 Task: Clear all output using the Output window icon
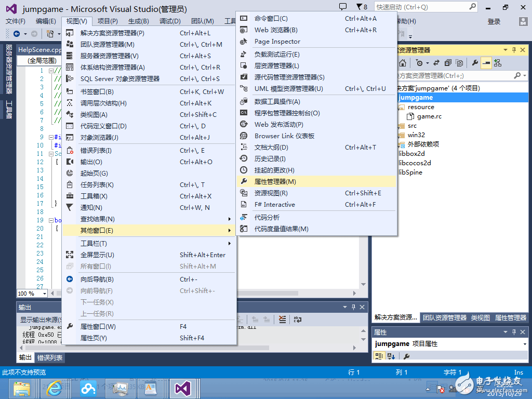coord(283,318)
